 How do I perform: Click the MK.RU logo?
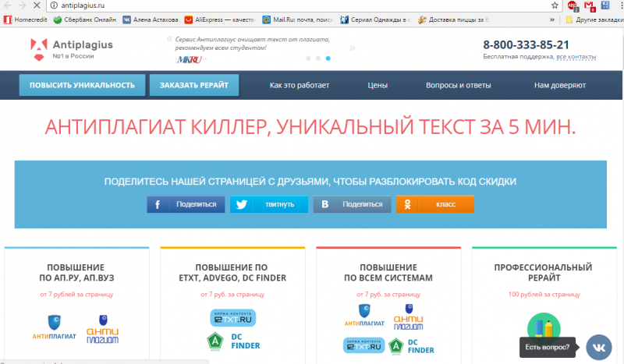[x=190, y=60]
